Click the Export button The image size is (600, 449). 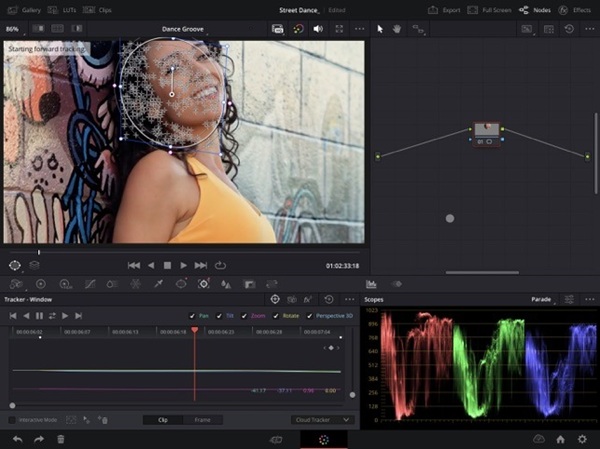click(x=445, y=9)
